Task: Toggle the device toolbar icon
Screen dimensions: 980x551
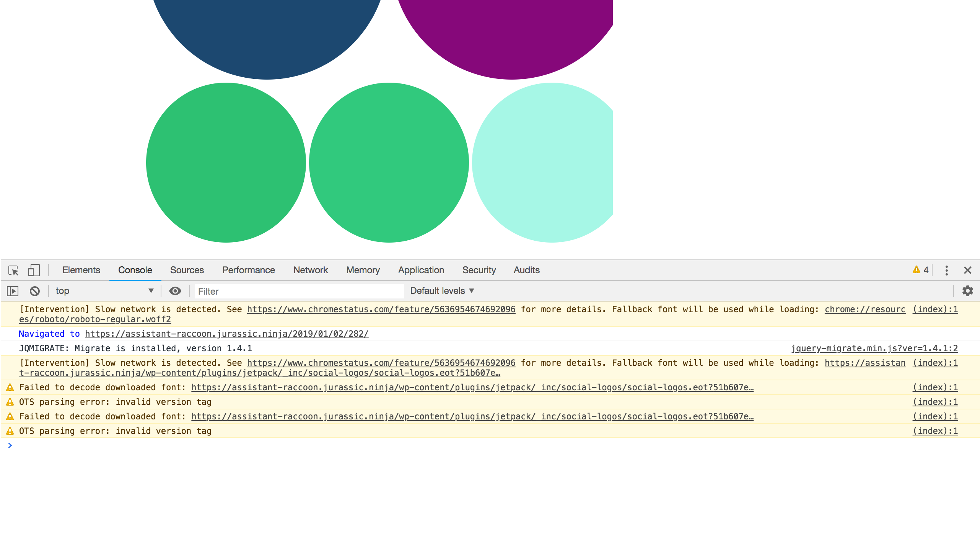Action: (34, 270)
